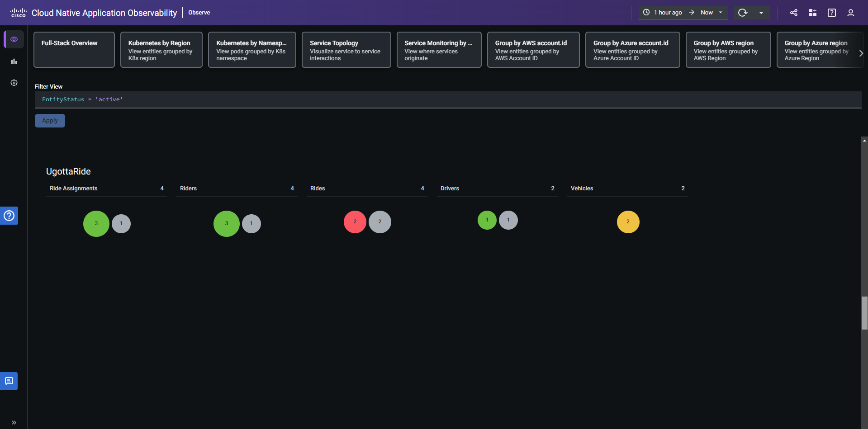Click the refresh icon in top bar

point(742,13)
